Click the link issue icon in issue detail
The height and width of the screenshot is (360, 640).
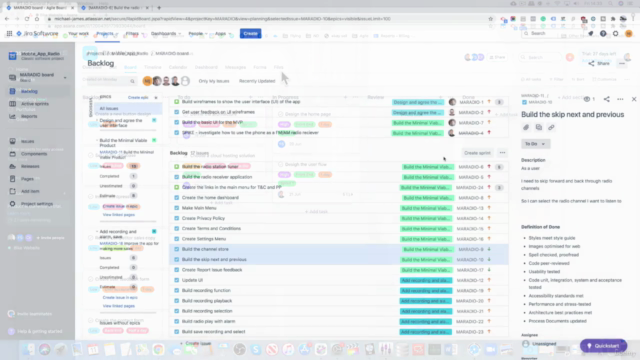551,127
